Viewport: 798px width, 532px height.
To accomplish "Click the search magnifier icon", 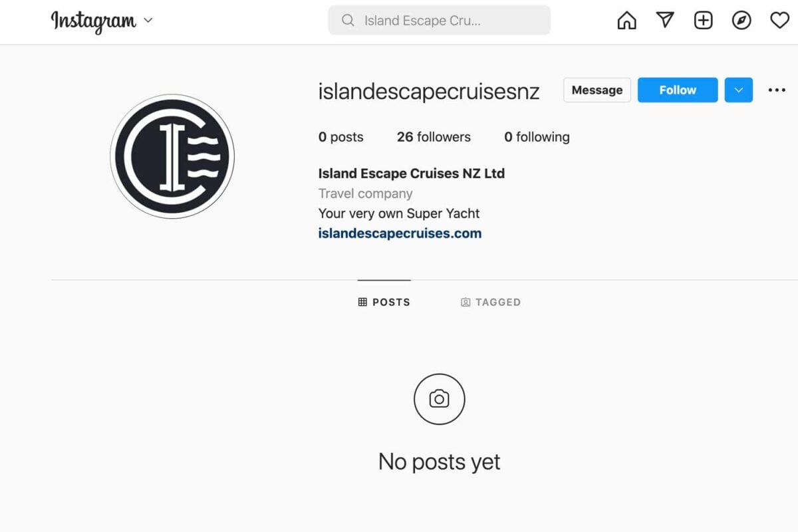I will coord(348,21).
